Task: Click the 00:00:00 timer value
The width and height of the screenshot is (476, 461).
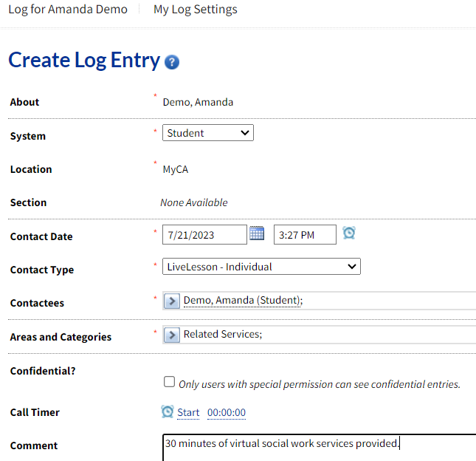Action: (227, 412)
